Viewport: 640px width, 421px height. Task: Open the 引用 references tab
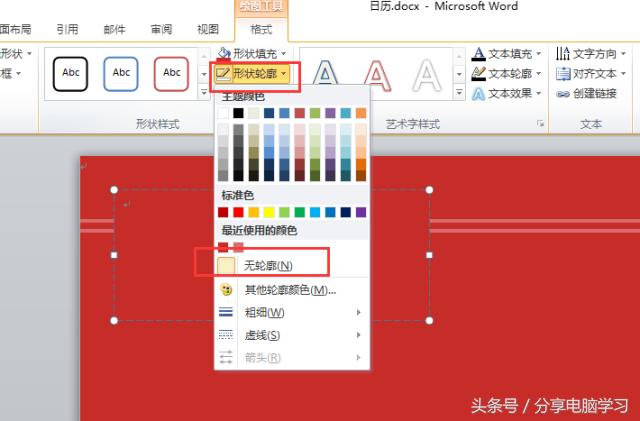(x=67, y=29)
